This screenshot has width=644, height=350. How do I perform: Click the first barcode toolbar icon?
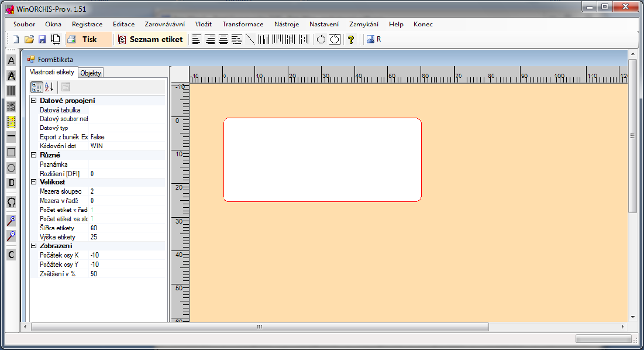[x=264, y=39]
